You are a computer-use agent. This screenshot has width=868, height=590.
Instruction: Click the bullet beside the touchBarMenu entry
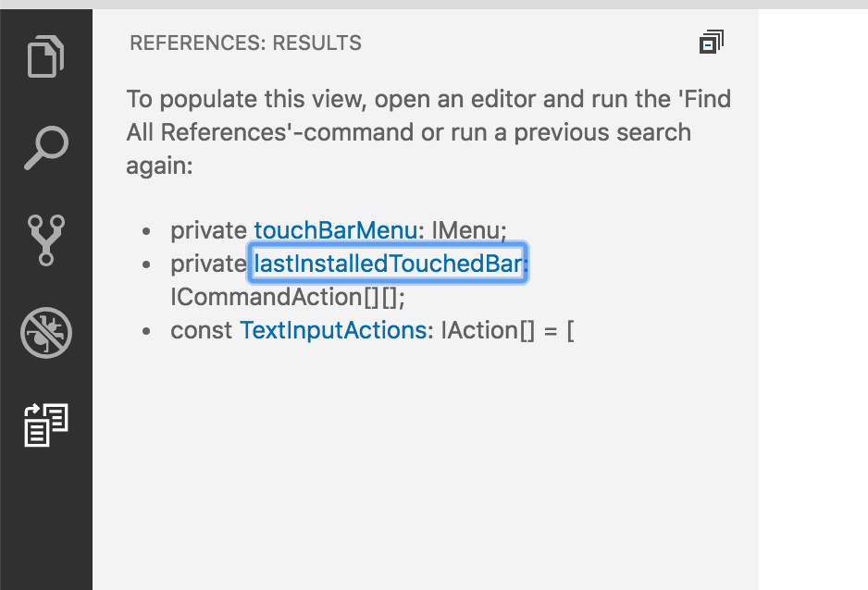(149, 229)
